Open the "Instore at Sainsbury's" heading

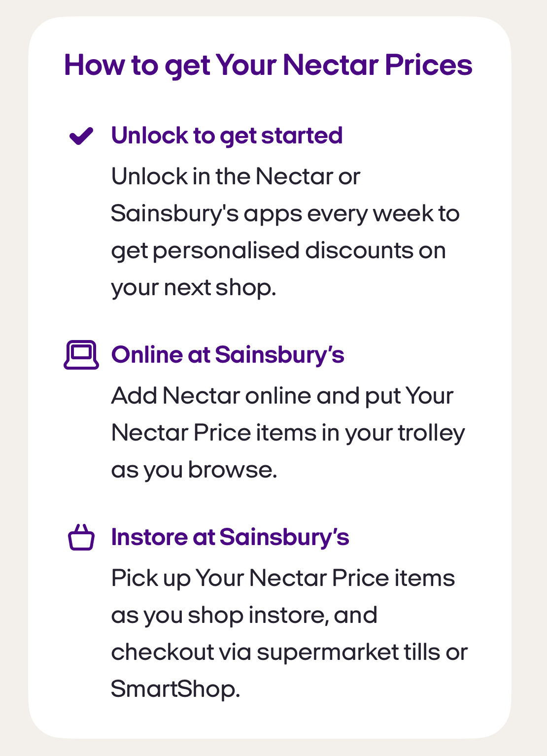230,537
